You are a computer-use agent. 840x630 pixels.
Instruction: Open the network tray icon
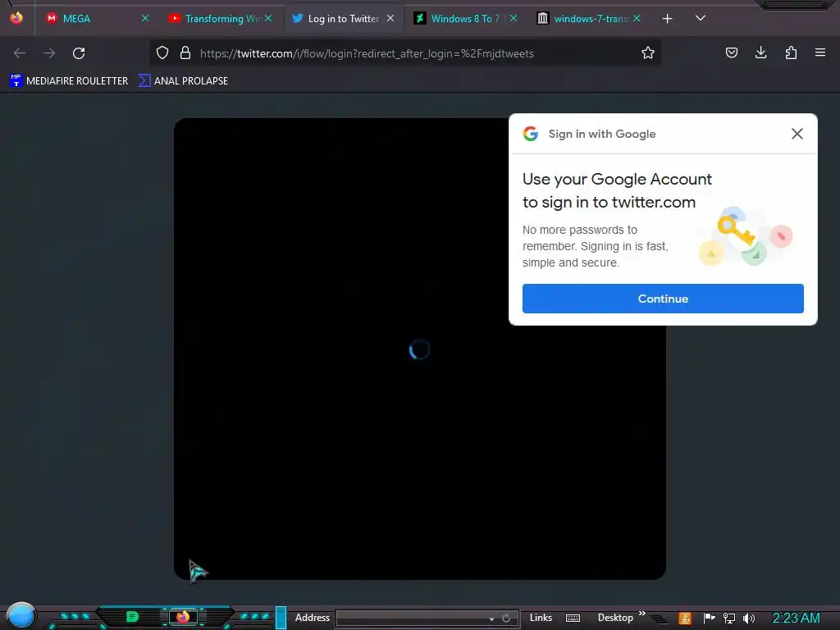[x=729, y=619]
